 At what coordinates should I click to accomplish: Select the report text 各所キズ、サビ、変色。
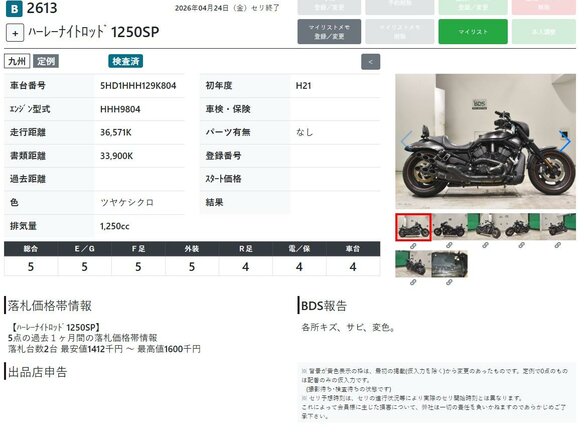pos(348,328)
